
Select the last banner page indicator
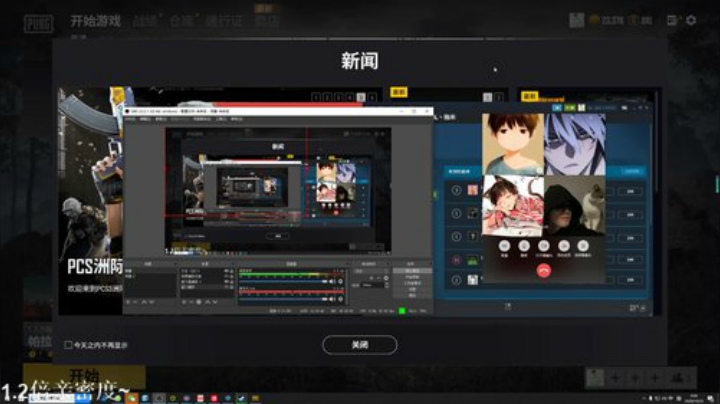point(372,97)
